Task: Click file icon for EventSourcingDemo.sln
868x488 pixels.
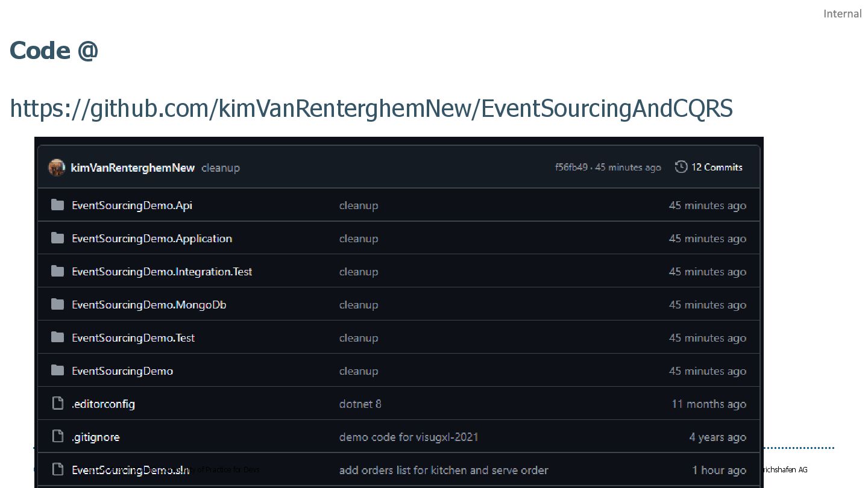Action: pos(57,469)
